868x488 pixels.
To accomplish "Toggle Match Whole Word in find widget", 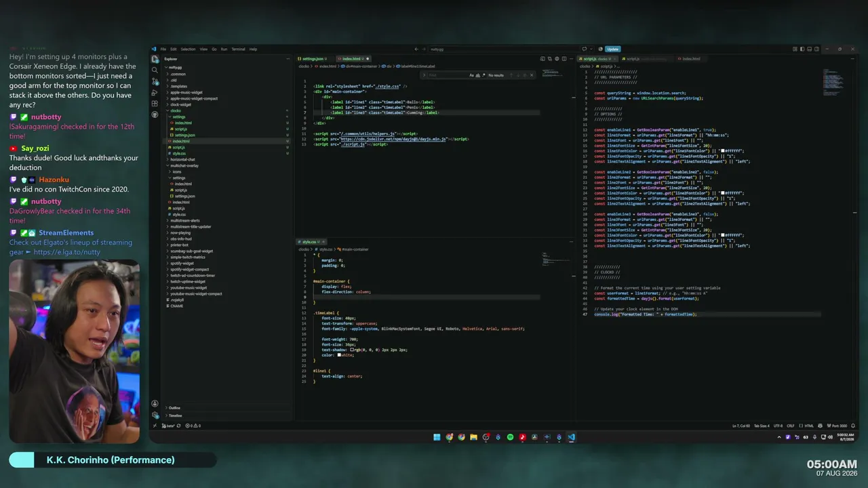I will pos(477,75).
